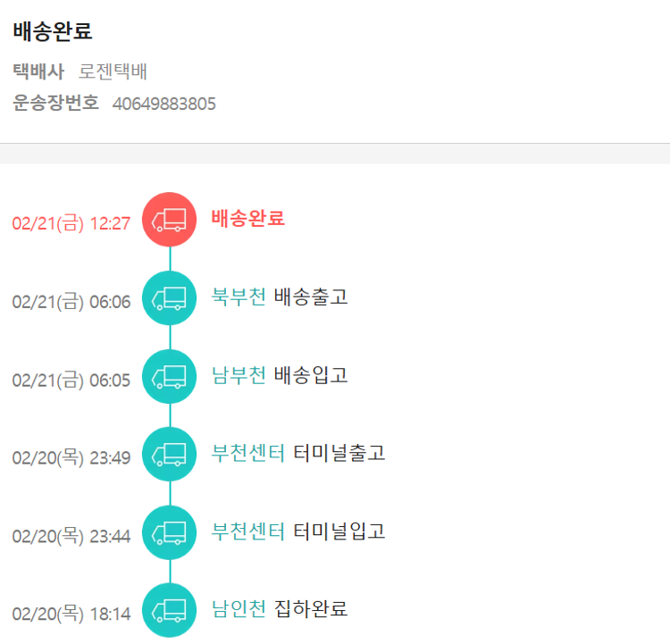Select the truck icon next to 터미널입고
Screen dimensions: 670x644
169,532
